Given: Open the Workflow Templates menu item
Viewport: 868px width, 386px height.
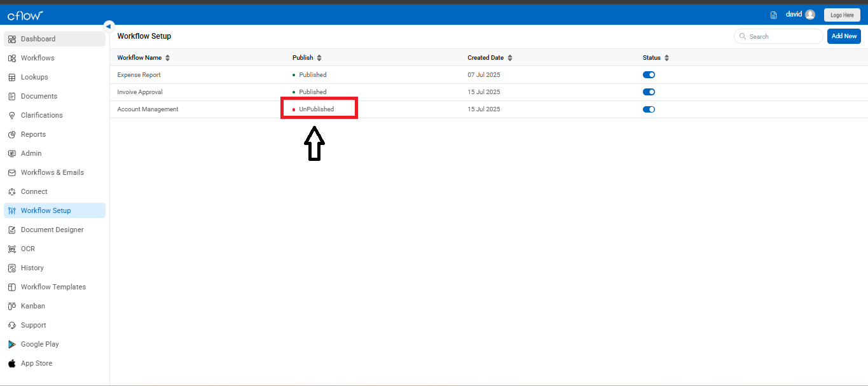Looking at the screenshot, I should (55, 287).
